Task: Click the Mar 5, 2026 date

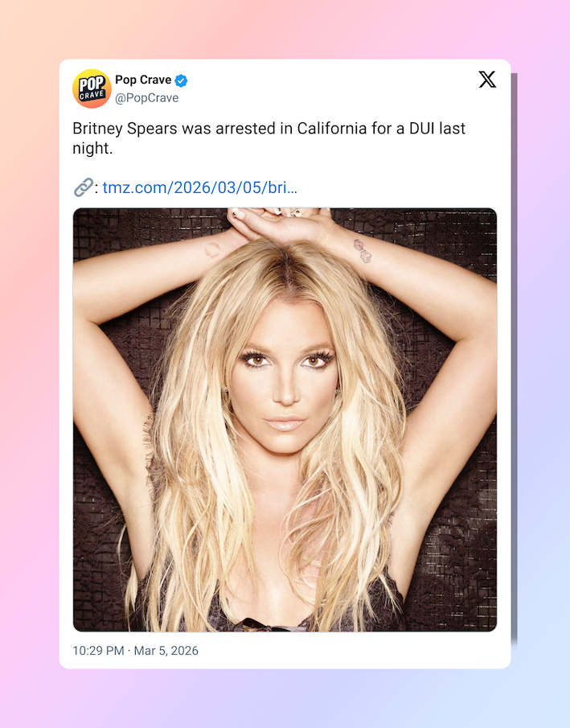Action: (x=166, y=651)
